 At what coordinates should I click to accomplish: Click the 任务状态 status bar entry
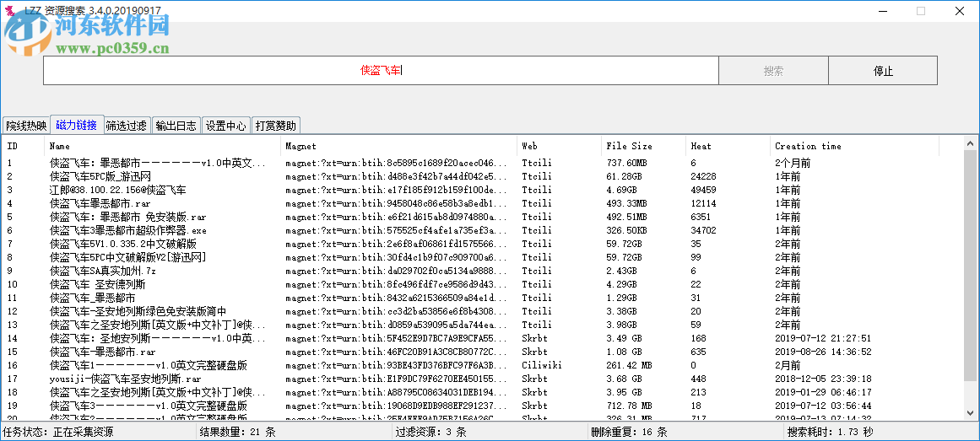click(x=59, y=432)
